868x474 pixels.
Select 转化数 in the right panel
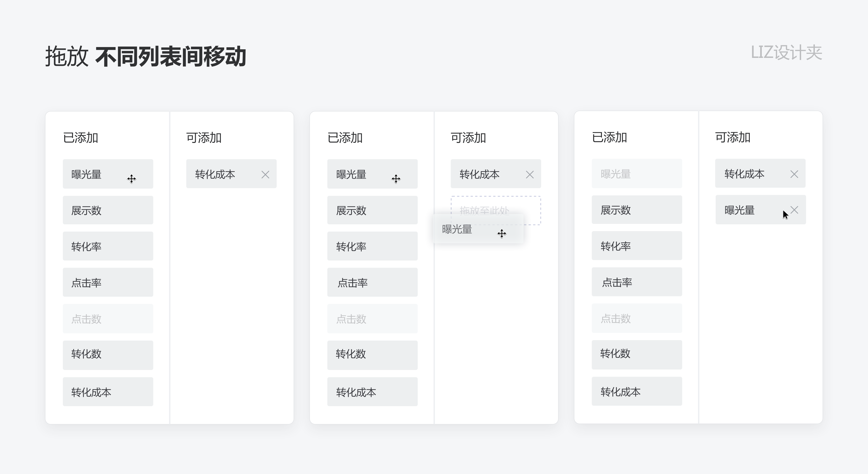(637, 355)
